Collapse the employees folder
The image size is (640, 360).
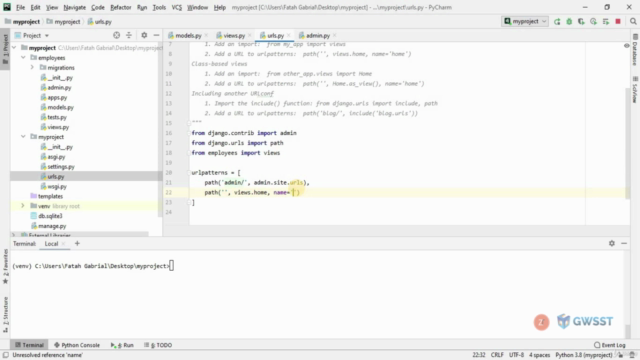tap(23, 58)
